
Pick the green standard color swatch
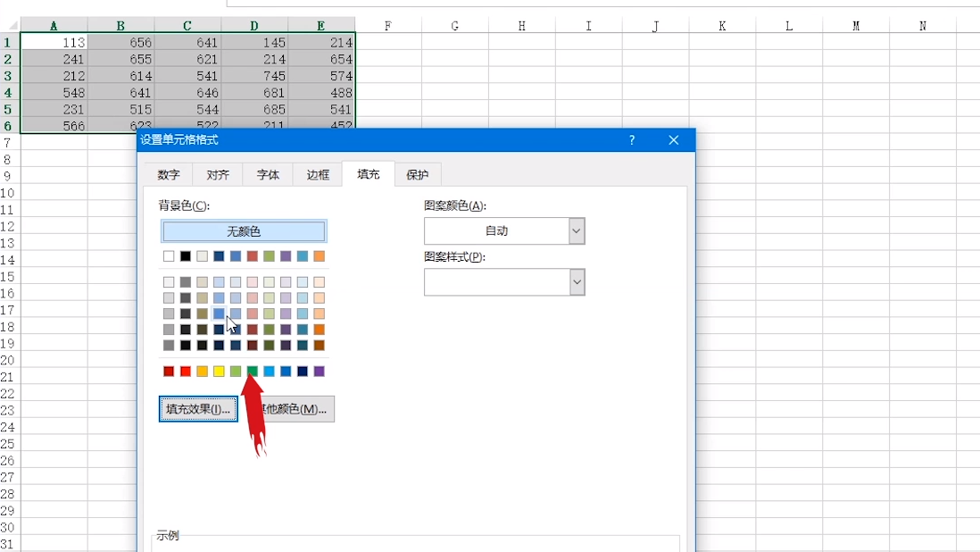point(253,371)
